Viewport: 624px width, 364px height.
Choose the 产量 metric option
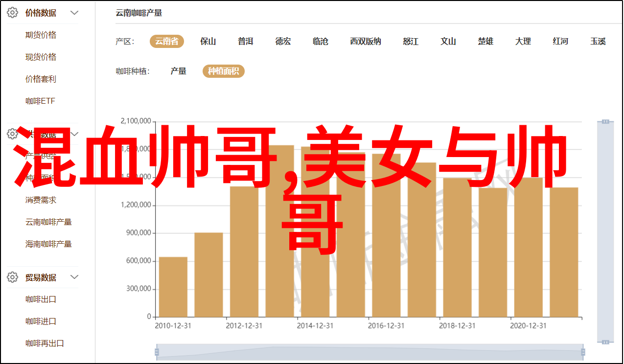click(179, 71)
